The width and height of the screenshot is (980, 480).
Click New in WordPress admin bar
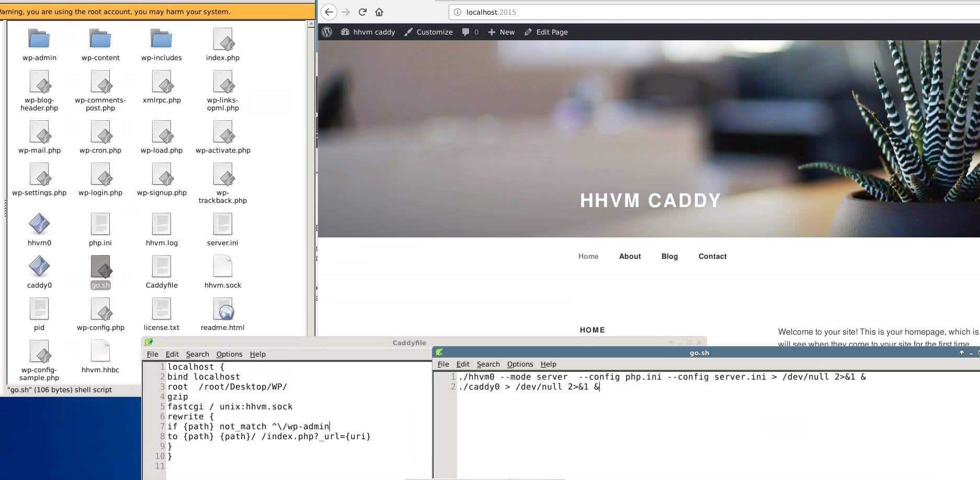point(501,32)
